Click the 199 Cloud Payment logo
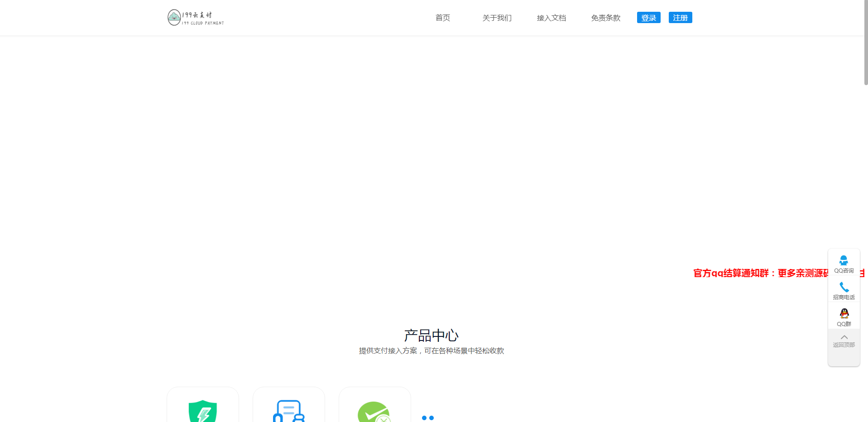Screen dimensions: 868x422 tap(196, 18)
